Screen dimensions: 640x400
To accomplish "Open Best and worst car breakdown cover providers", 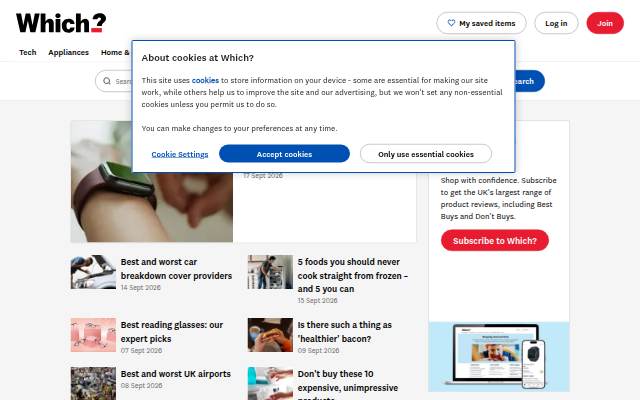I will (x=176, y=269).
